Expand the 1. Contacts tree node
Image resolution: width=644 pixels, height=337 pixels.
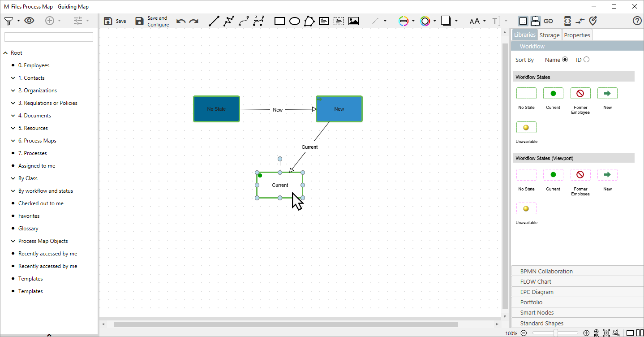(x=13, y=78)
